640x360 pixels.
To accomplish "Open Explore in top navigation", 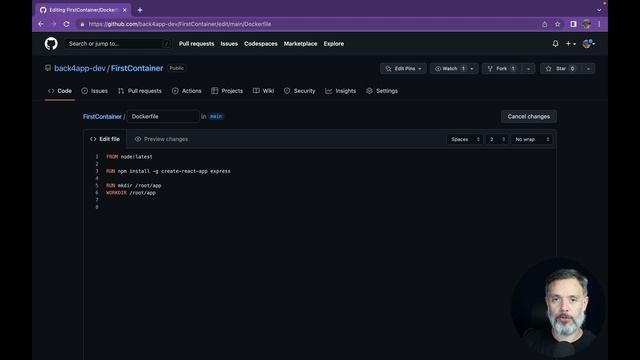I will 333,44.
